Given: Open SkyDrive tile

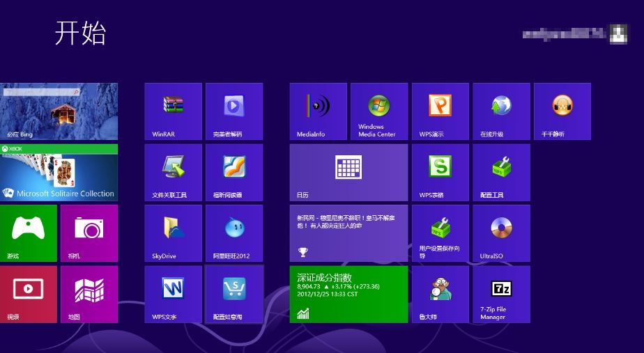Looking at the screenshot, I should coord(174,233).
